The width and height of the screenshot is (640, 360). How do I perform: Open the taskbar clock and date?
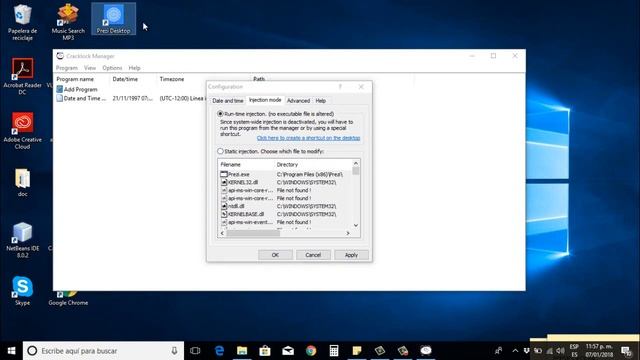click(x=599, y=351)
